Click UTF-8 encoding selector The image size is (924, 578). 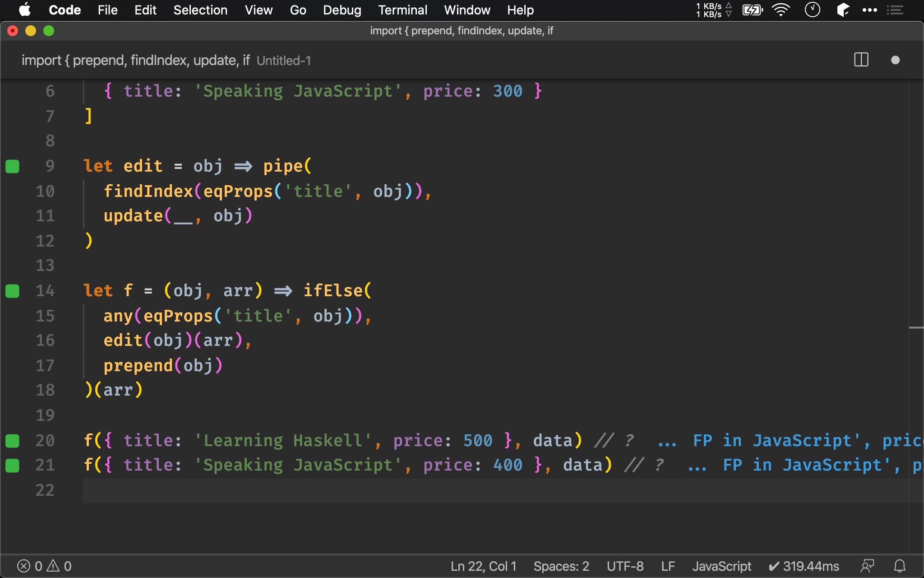tap(625, 566)
